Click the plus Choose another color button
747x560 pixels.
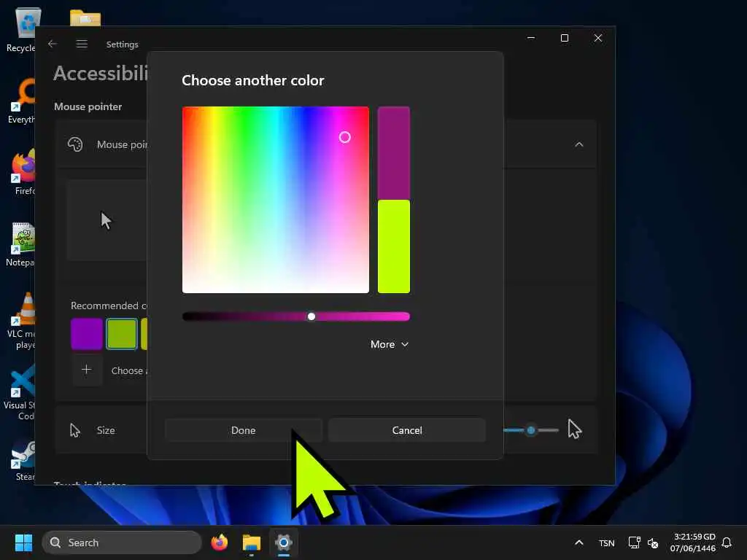[x=87, y=370]
